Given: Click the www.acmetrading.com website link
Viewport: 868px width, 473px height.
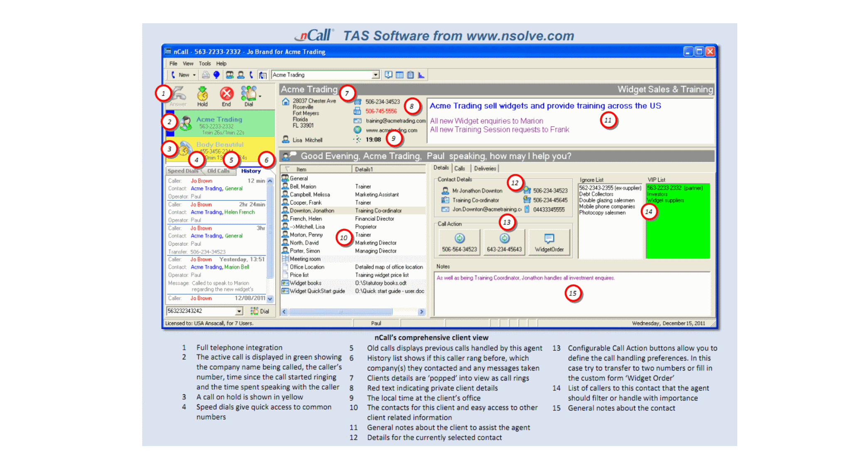Looking at the screenshot, I should tap(391, 130).
